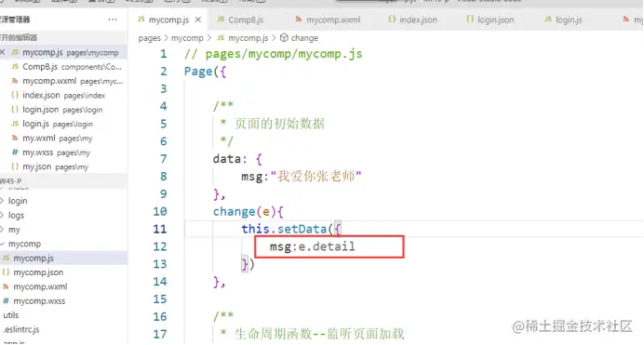Select the wxml icon of mycomp.wxml tab
Screen dimensions: 644x345
pyautogui.click(x=299, y=19)
